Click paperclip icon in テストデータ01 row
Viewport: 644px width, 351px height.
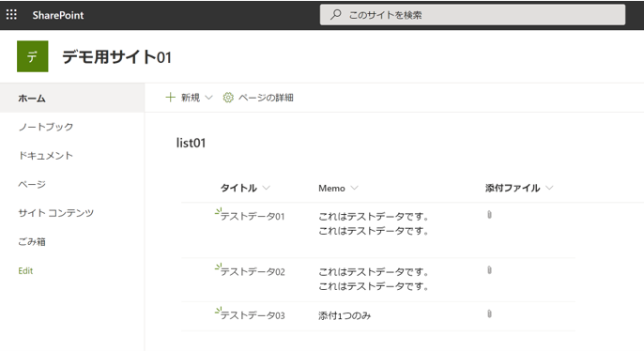pyautogui.click(x=489, y=215)
